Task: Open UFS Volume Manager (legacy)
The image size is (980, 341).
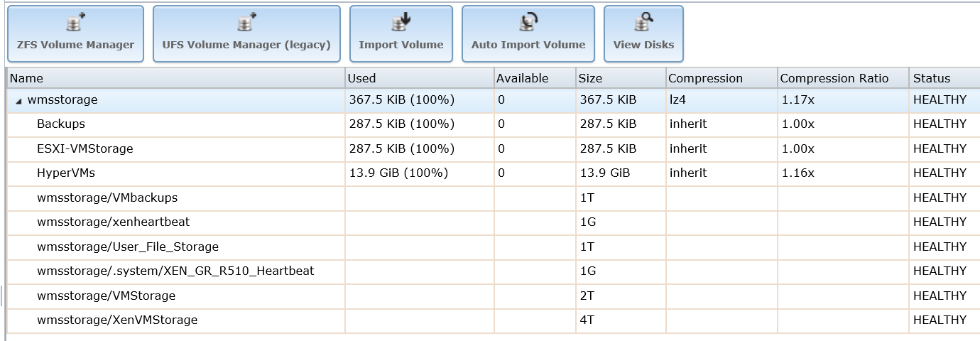Action: point(246,34)
